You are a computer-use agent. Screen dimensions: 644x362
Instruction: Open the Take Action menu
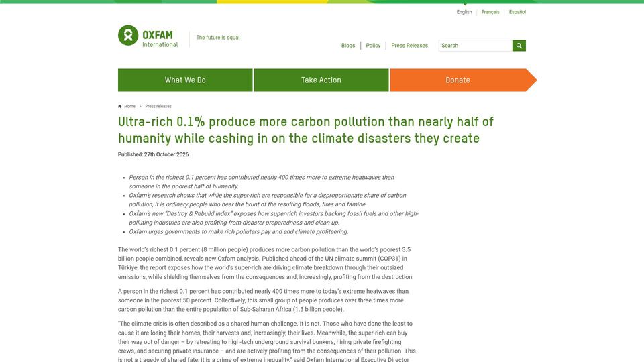pyautogui.click(x=321, y=80)
